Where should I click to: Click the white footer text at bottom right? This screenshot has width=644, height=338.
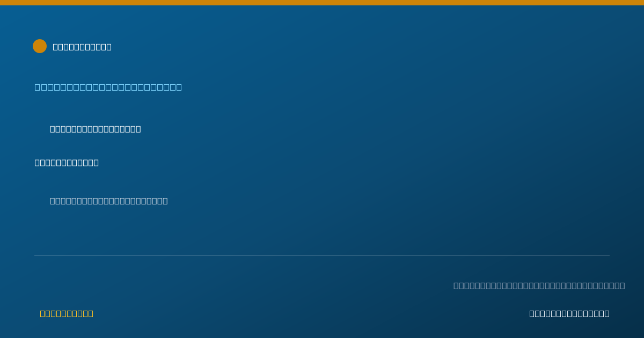(569, 313)
